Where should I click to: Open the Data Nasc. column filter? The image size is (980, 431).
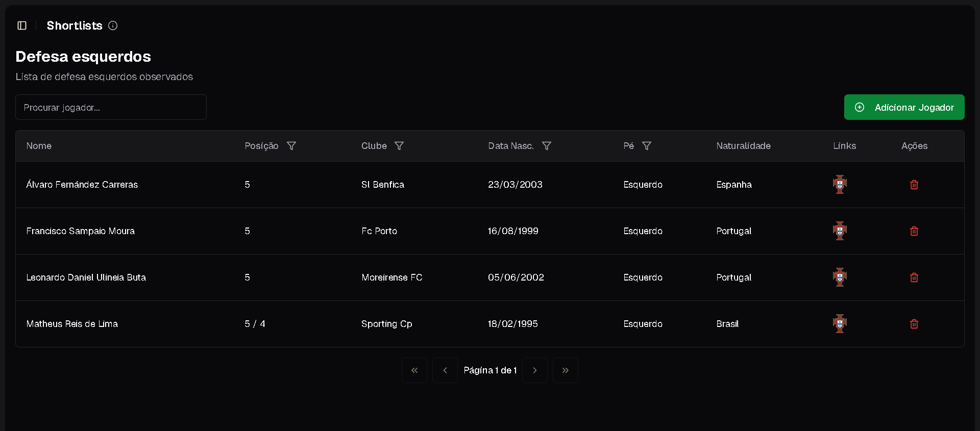pos(546,146)
